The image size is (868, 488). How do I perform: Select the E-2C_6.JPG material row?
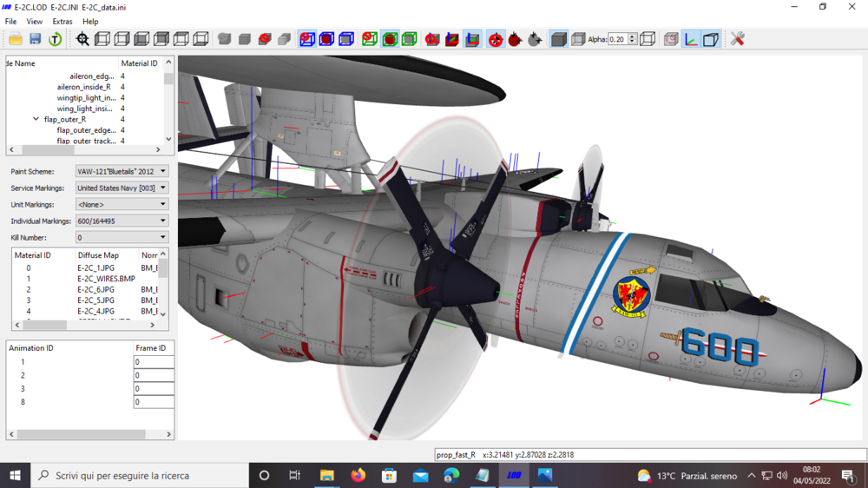(x=95, y=289)
